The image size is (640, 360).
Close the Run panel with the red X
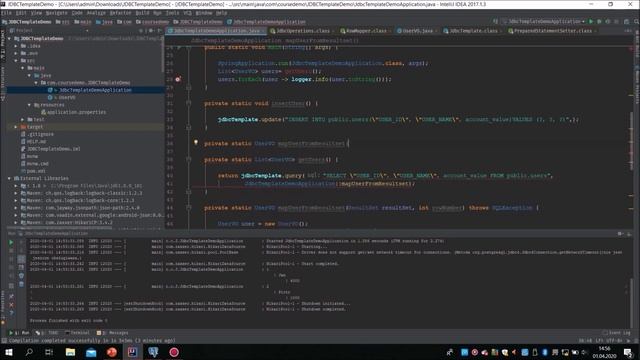tap(11, 304)
